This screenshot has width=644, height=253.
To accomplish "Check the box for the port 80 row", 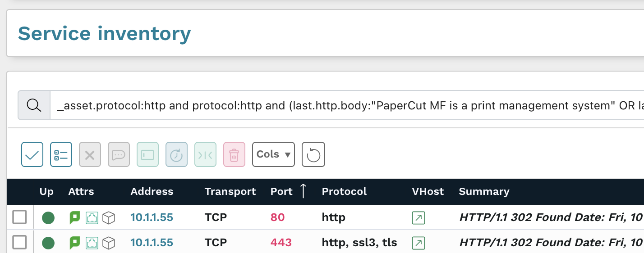I will (x=19, y=217).
